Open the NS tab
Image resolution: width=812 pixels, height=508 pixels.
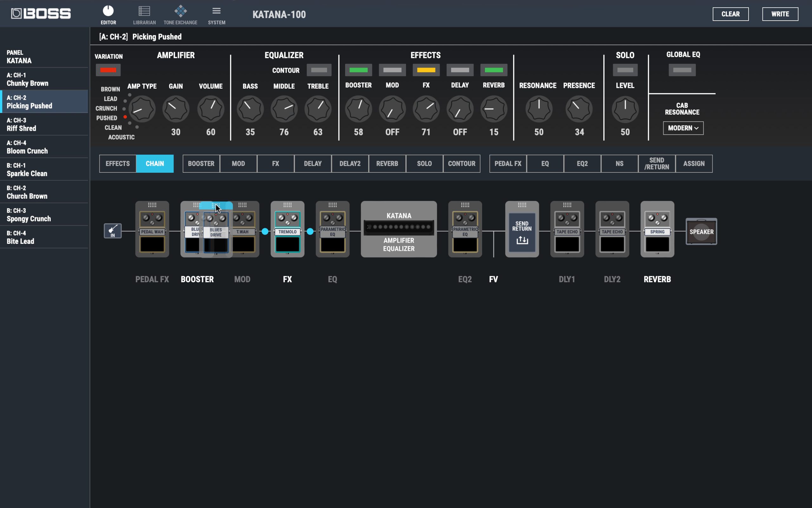(619, 164)
